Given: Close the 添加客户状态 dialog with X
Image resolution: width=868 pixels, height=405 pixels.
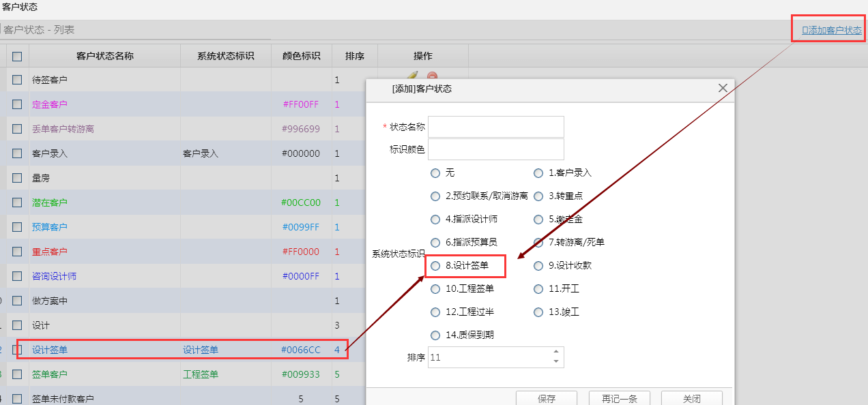Looking at the screenshot, I should coord(723,88).
